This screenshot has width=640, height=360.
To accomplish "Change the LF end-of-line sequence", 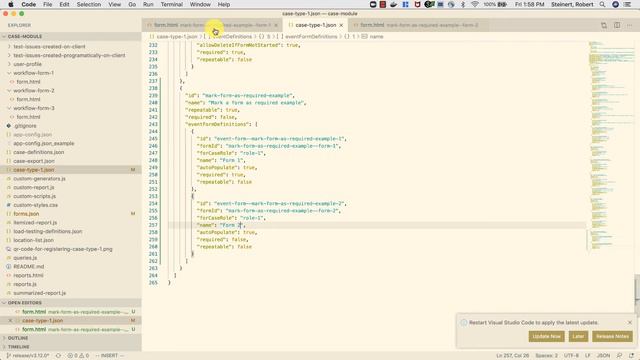I will [588, 356].
